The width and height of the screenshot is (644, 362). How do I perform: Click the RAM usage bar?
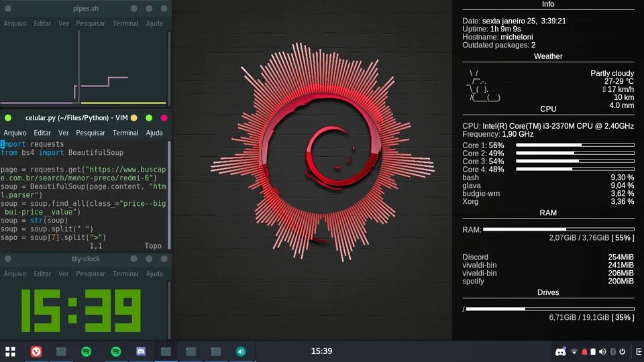pyautogui.click(x=559, y=229)
